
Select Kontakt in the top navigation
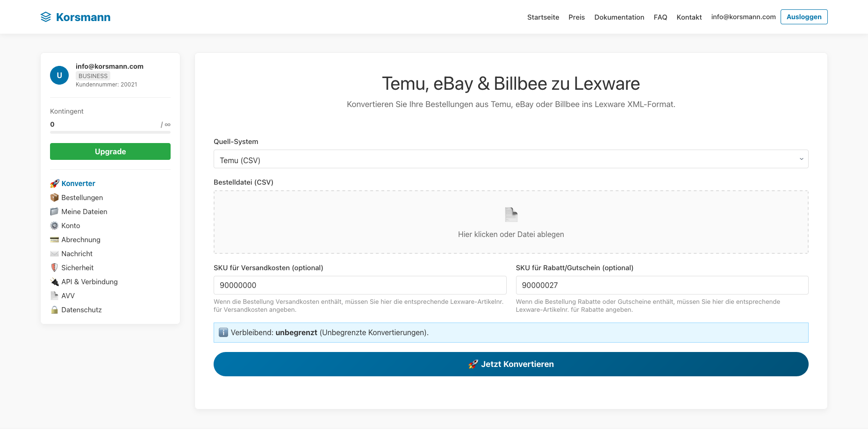point(689,17)
